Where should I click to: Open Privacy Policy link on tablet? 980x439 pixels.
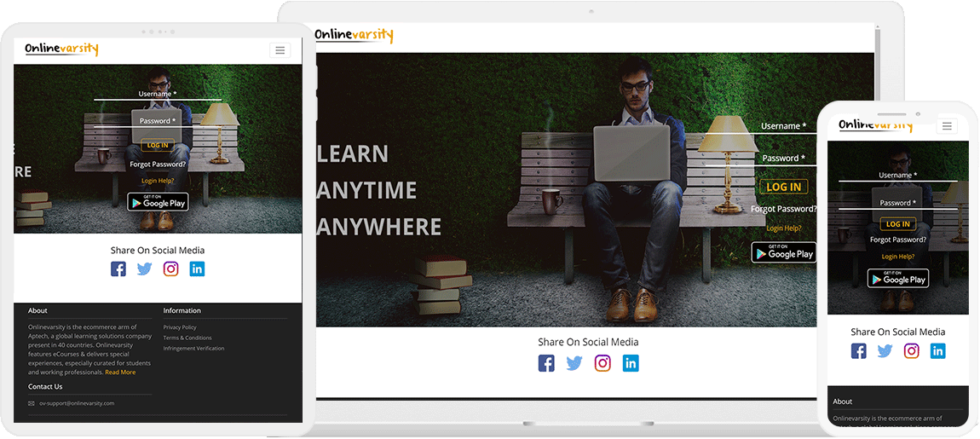(x=180, y=327)
